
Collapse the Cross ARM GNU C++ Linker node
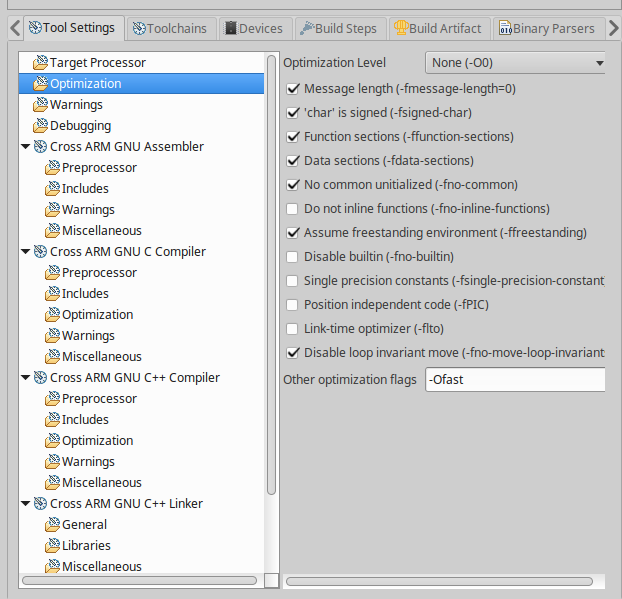pos(26,504)
